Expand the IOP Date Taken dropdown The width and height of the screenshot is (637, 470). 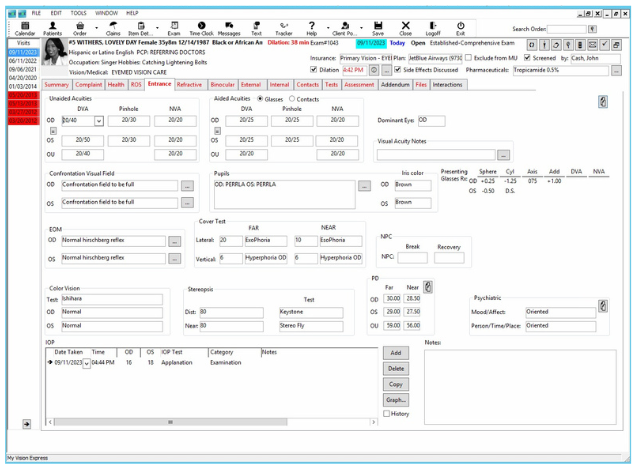86,364
